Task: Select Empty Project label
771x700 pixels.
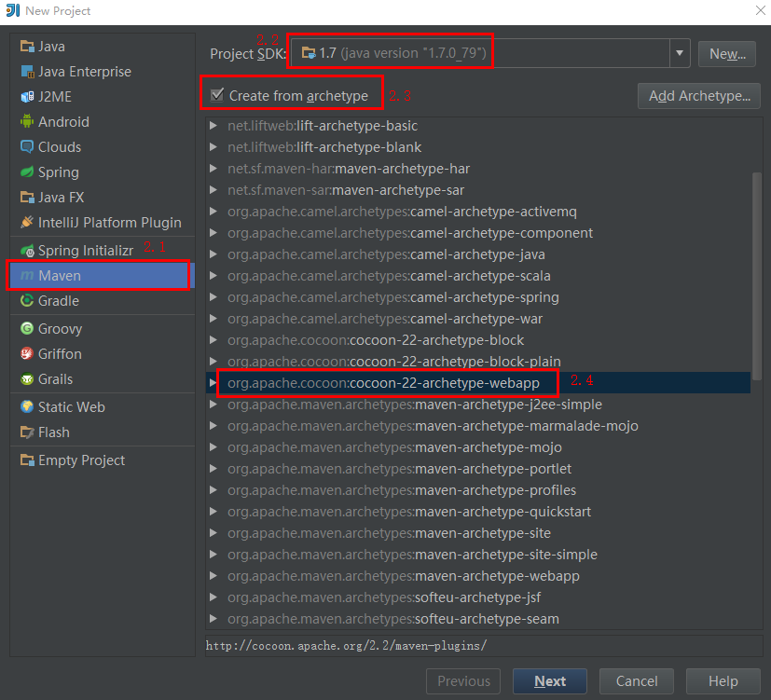Action: 82,460
